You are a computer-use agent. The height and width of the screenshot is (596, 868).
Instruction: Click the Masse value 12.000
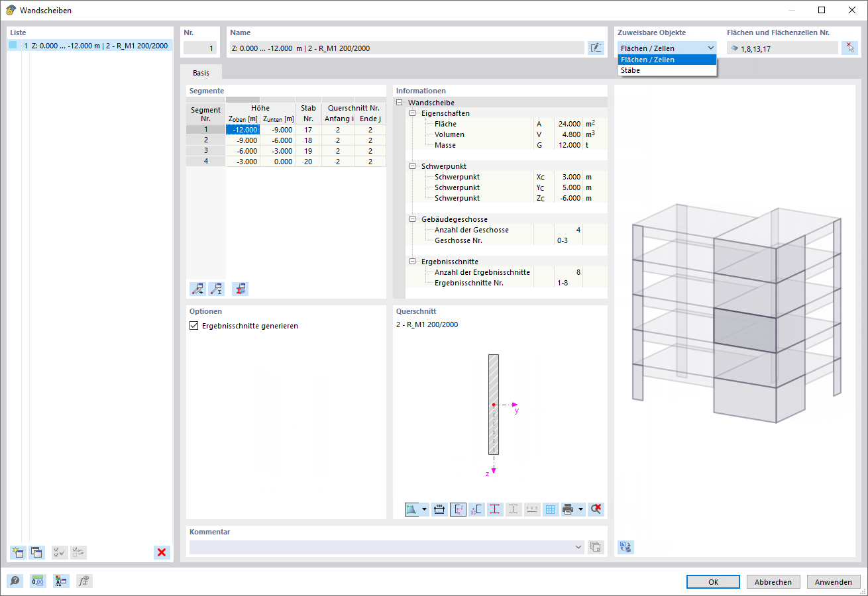[569, 145]
